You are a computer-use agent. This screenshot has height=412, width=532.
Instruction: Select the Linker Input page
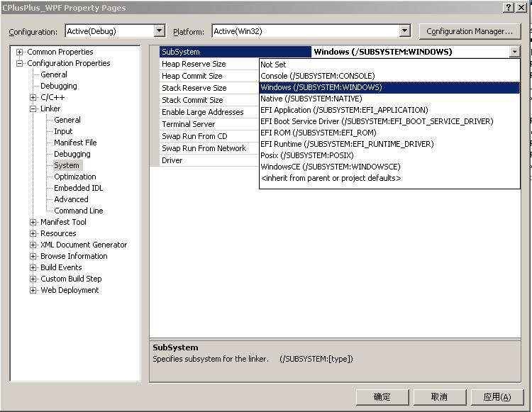[x=63, y=131]
